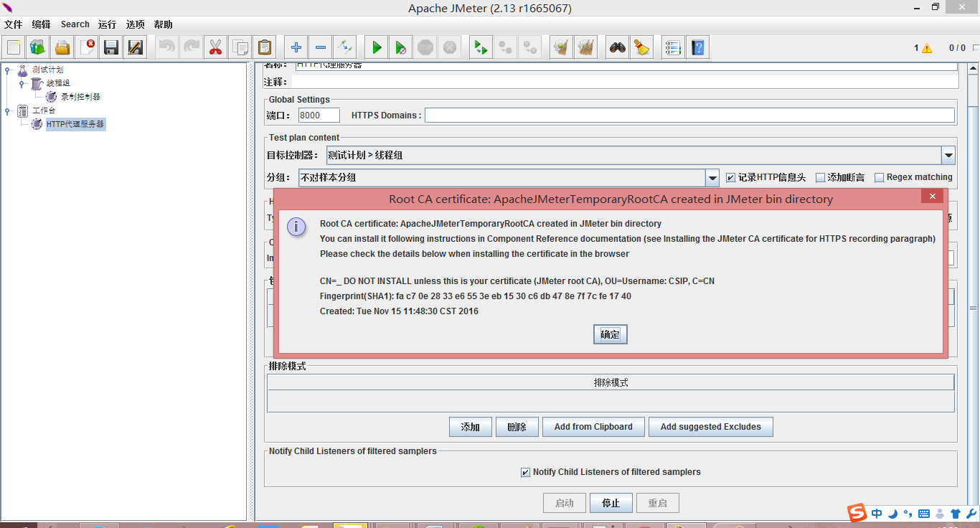Viewport: 980px width, 528px height.
Task: Click Add suggested Excludes button
Action: click(711, 427)
